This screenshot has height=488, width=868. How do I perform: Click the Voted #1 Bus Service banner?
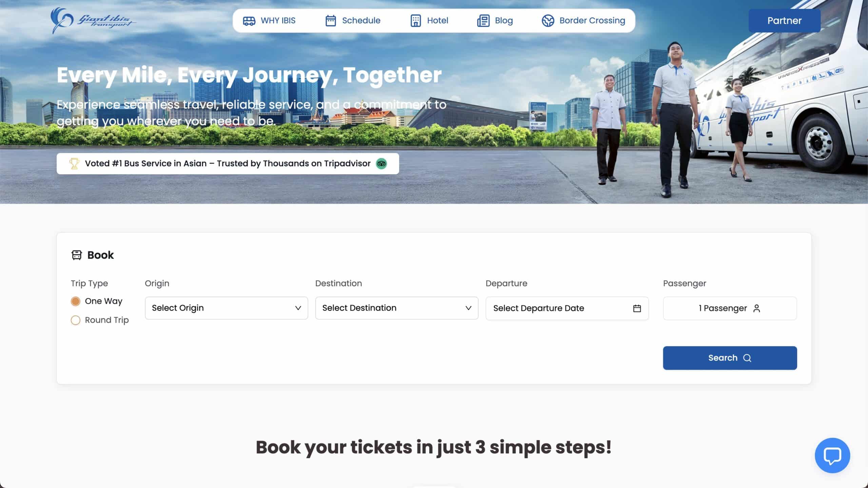228,164
